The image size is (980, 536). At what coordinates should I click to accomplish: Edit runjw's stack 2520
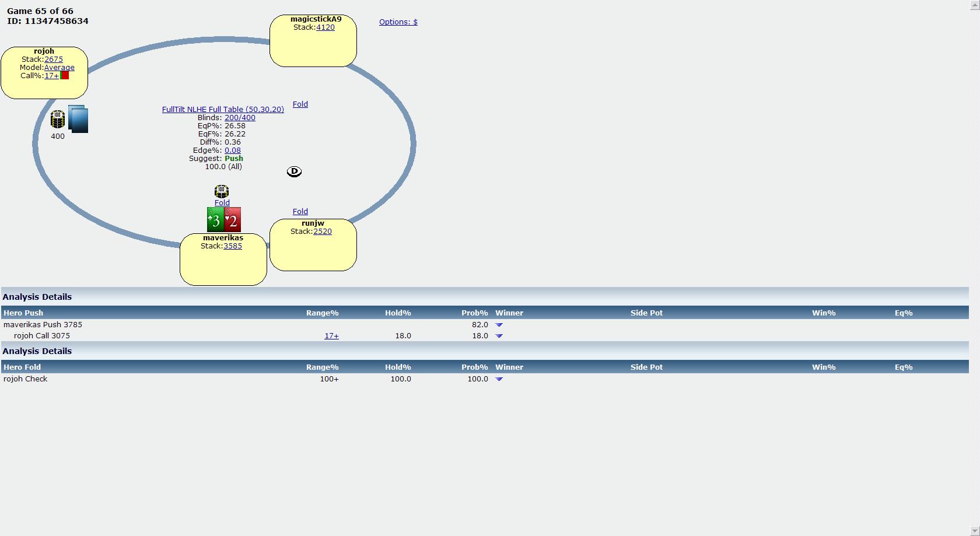click(x=323, y=232)
